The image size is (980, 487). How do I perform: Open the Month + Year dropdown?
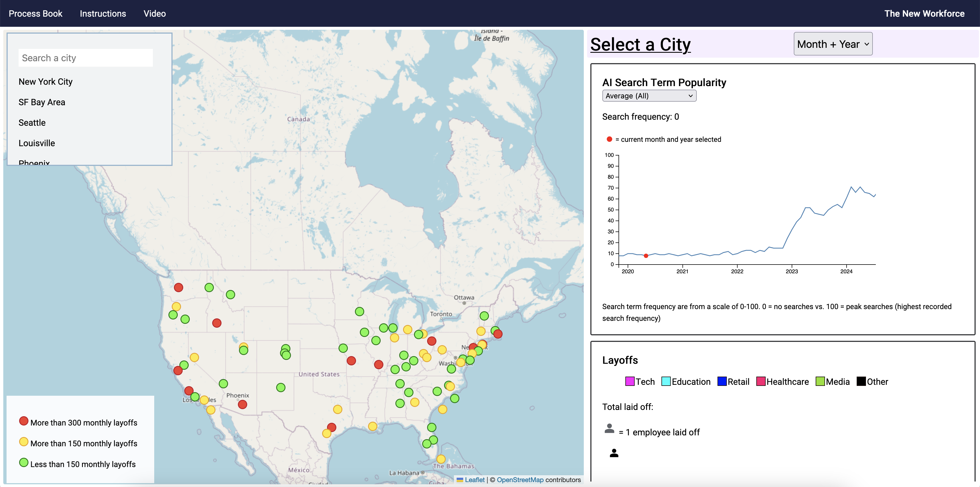pos(833,44)
